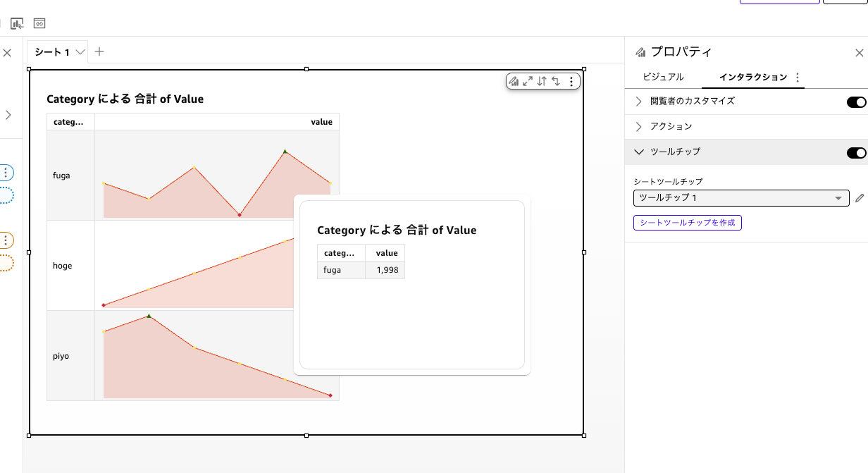Edit the selected sheet tooltip pencil icon
This screenshot has height=473, width=868.
[860, 198]
